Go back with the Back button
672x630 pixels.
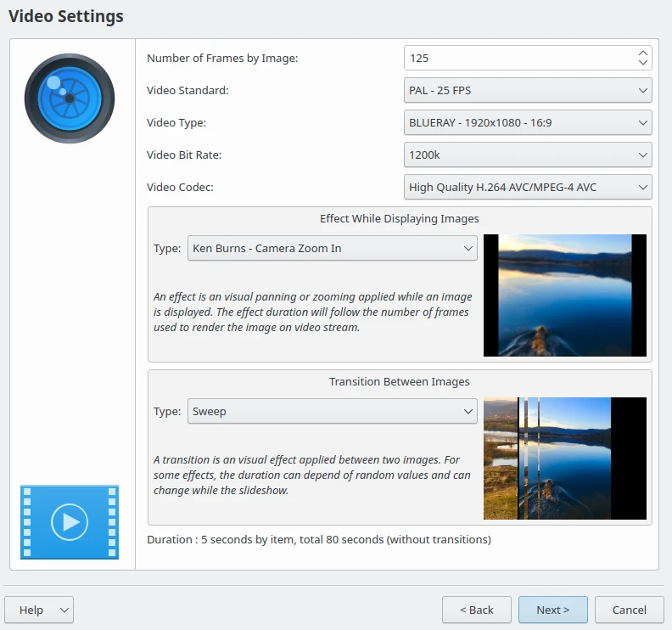[x=476, y=610]
